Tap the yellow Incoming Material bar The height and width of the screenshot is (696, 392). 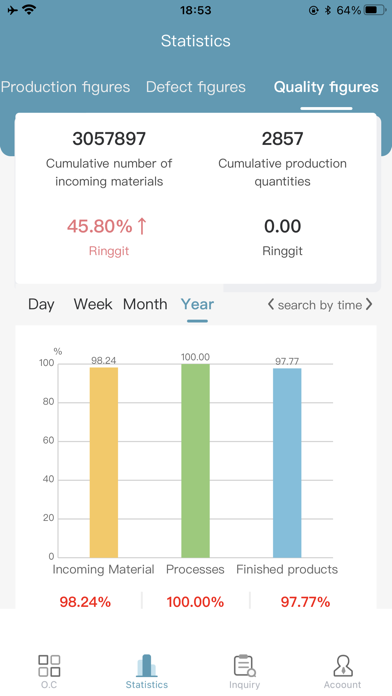[104, 462]
